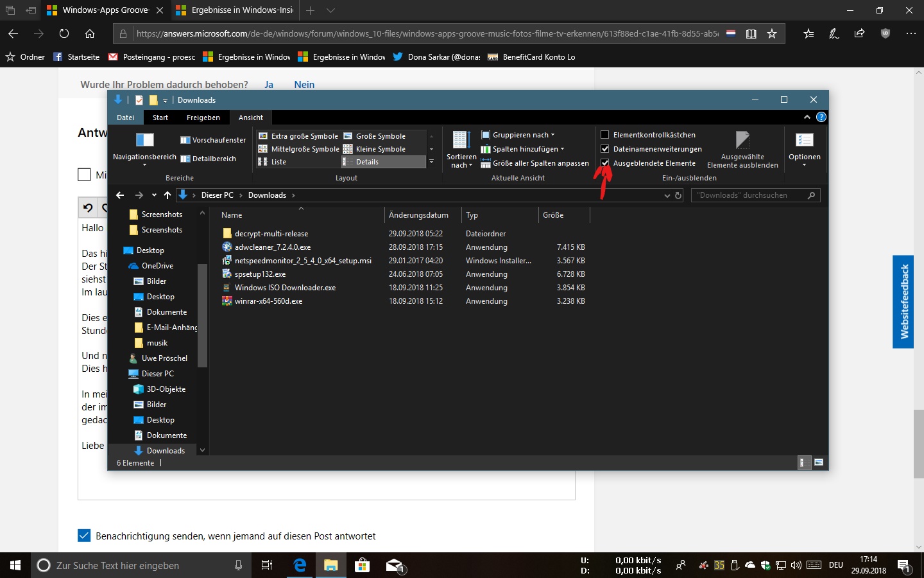
Task: Expand layout gallery more arrow
Action: (431, 162)
